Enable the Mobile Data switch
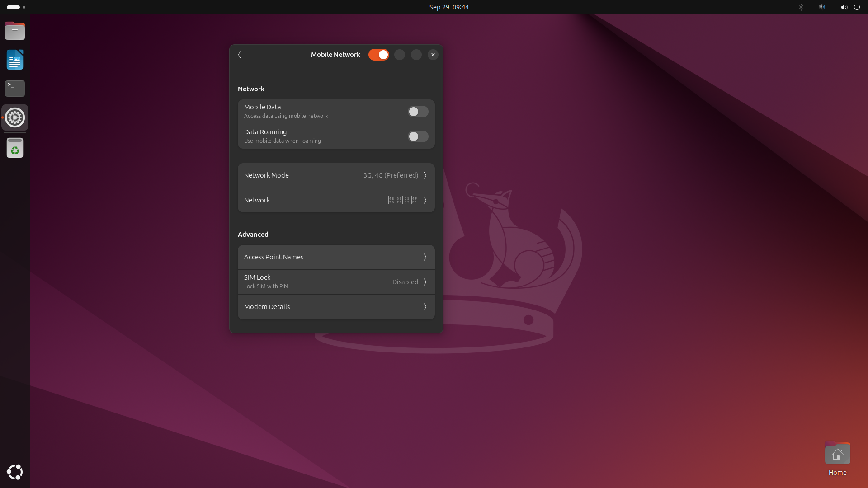 [418, 112]
